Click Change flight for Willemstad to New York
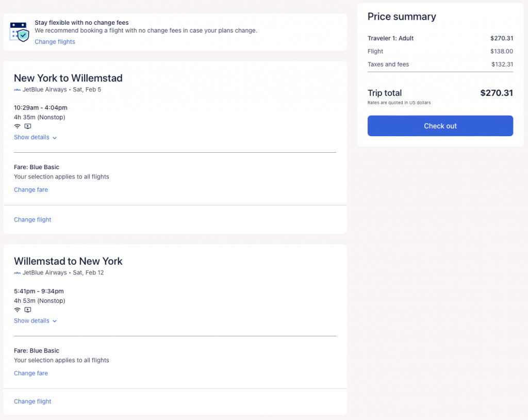Screen dimensions: 528x420 (x=32, y=401)
